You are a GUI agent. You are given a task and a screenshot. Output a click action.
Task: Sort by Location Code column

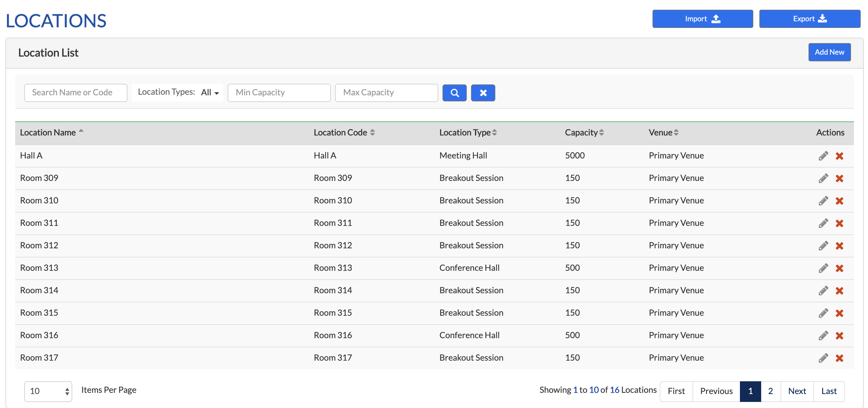point(344,132)
